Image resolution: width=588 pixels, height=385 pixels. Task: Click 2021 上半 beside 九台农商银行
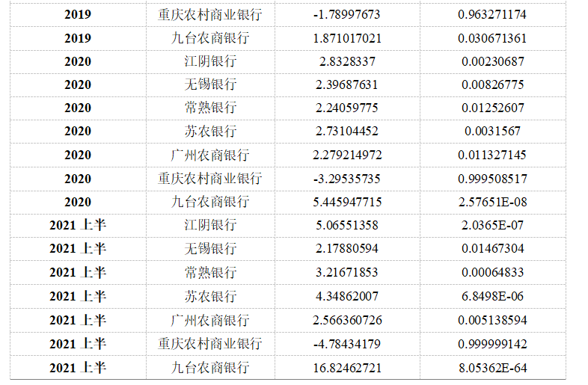click(x=78, y=368)
